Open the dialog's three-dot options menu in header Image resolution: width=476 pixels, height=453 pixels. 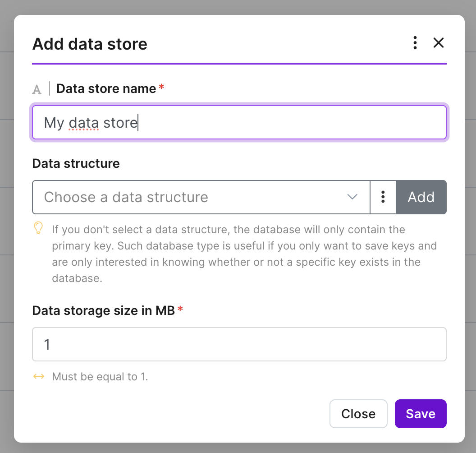(x=415, y=43)
